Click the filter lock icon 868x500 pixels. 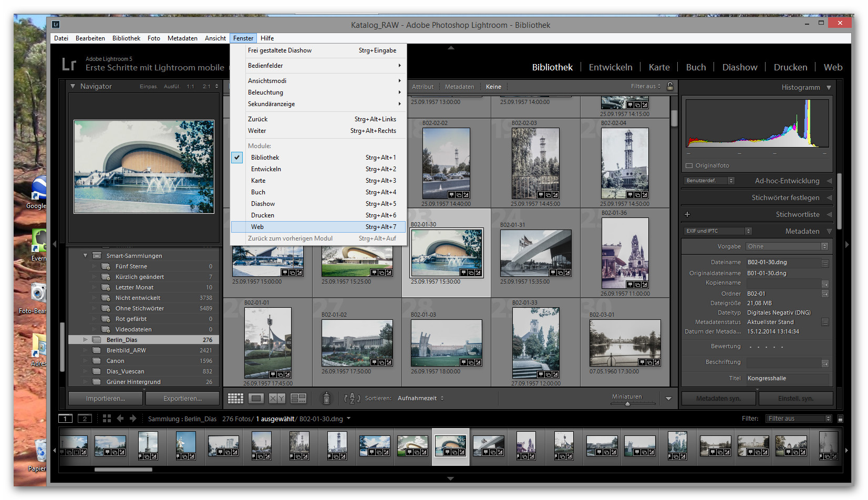pyautogui.click(x=670, y=86)
